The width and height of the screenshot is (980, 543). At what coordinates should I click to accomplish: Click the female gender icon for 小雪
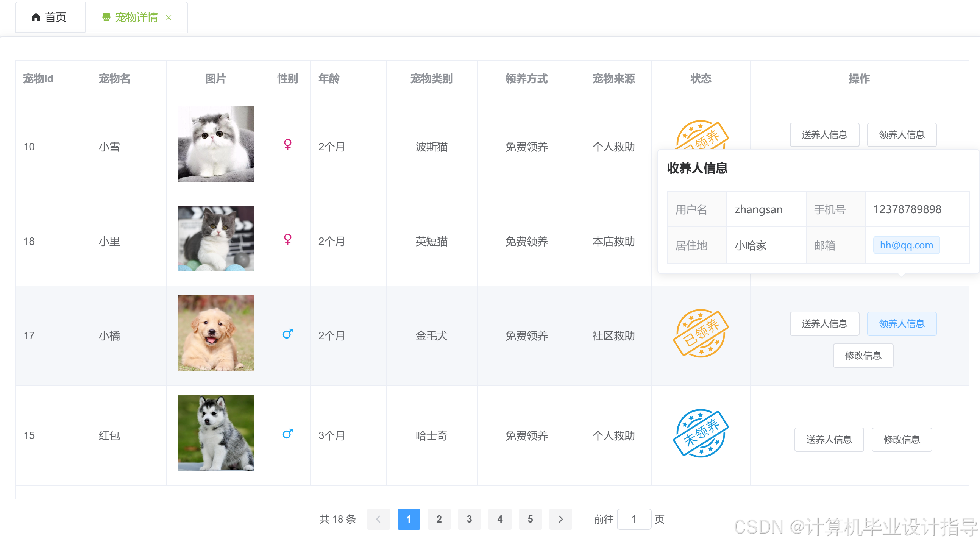coord(288,145)
